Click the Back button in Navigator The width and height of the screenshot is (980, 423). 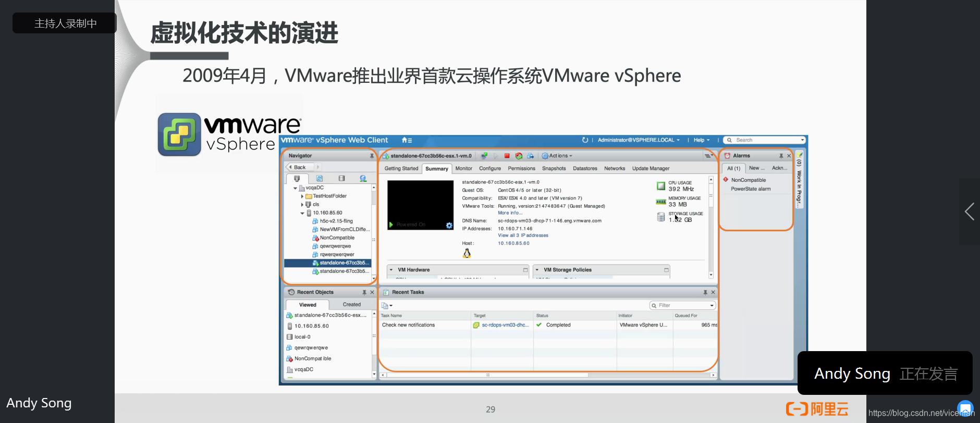(x=300, y=167)
